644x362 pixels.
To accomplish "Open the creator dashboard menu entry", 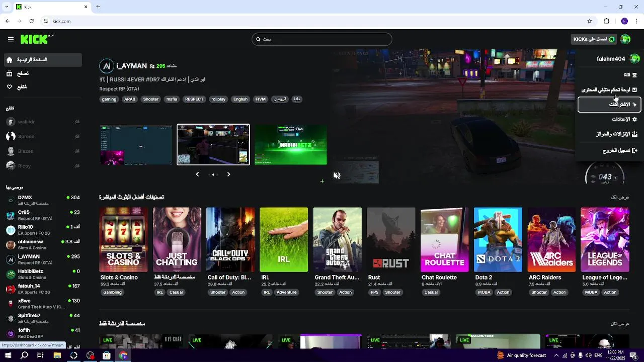I will [x=609, y=90].
